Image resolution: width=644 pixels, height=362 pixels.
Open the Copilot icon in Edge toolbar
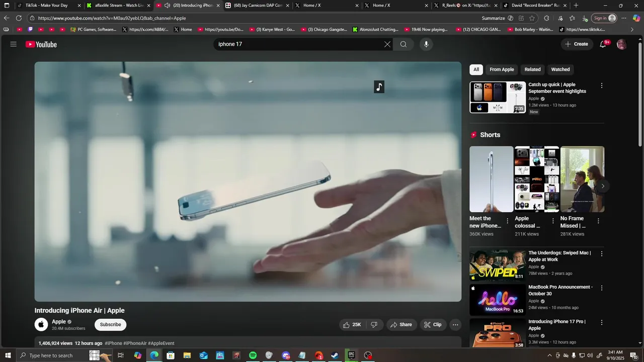click(x=636, y=18)
